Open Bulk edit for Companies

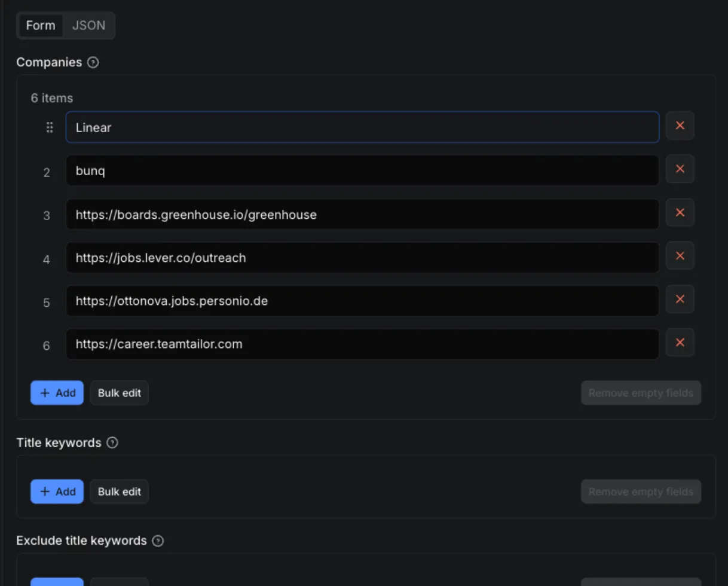point(120,393)
